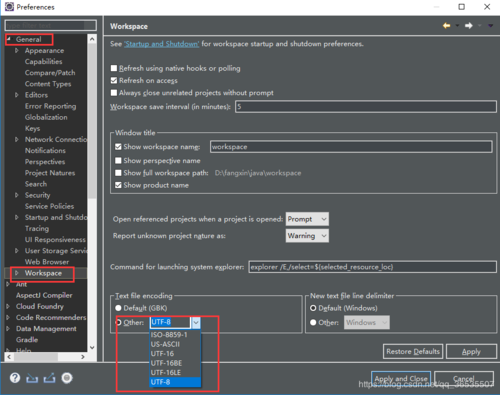Choose US-ASCII from encoding list
The image size is (500, 395).
175,344
